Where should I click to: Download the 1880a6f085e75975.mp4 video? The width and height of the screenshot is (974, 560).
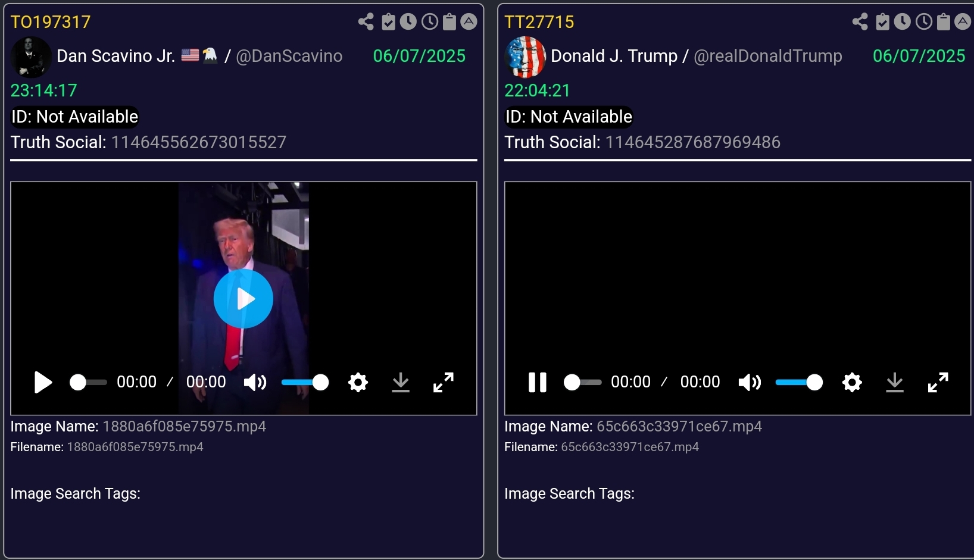click(x=401, y=382)
